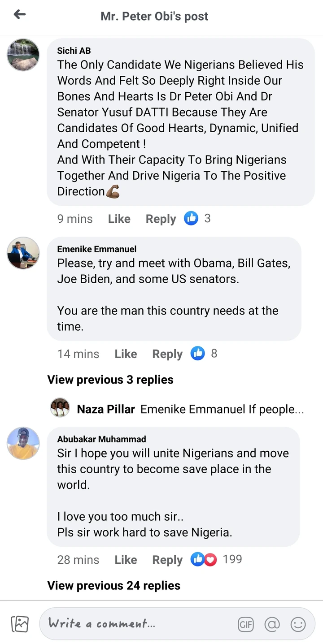Expand View previous 3 replies
Screen dimensions: 323x644
[110, 380]
